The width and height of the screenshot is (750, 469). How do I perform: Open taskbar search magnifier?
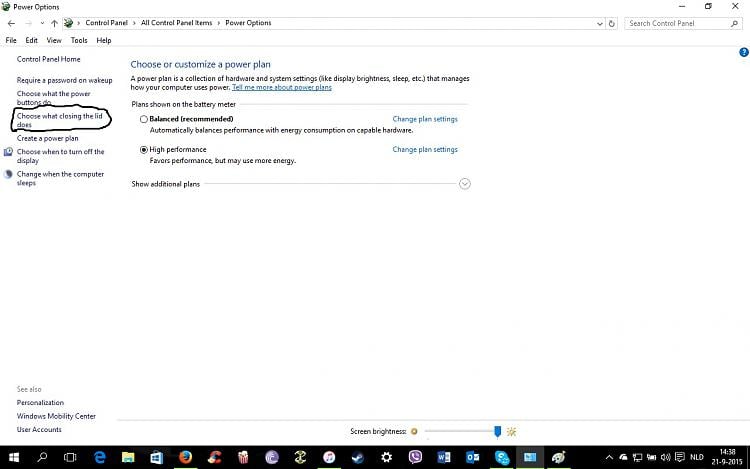click(42, 458)
